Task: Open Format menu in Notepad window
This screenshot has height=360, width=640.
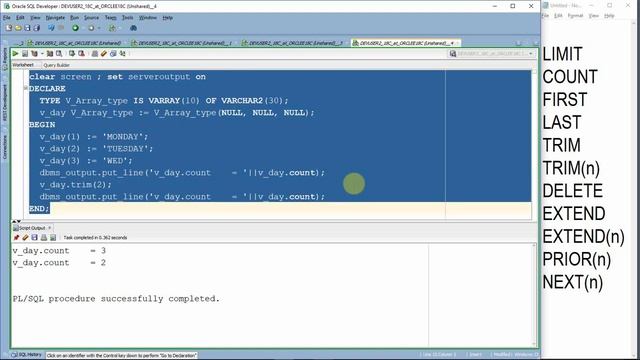Action: [575, 16]
